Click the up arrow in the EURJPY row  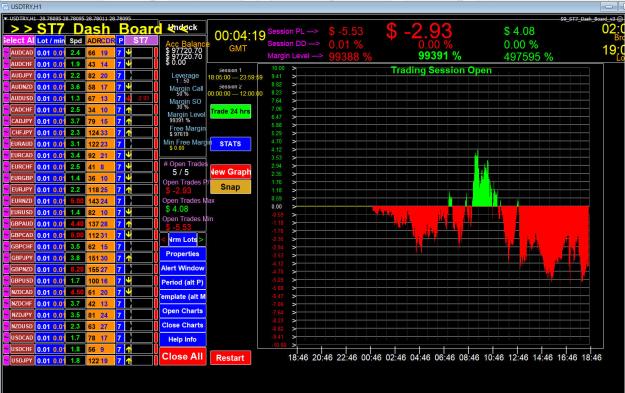click(129, 189)
